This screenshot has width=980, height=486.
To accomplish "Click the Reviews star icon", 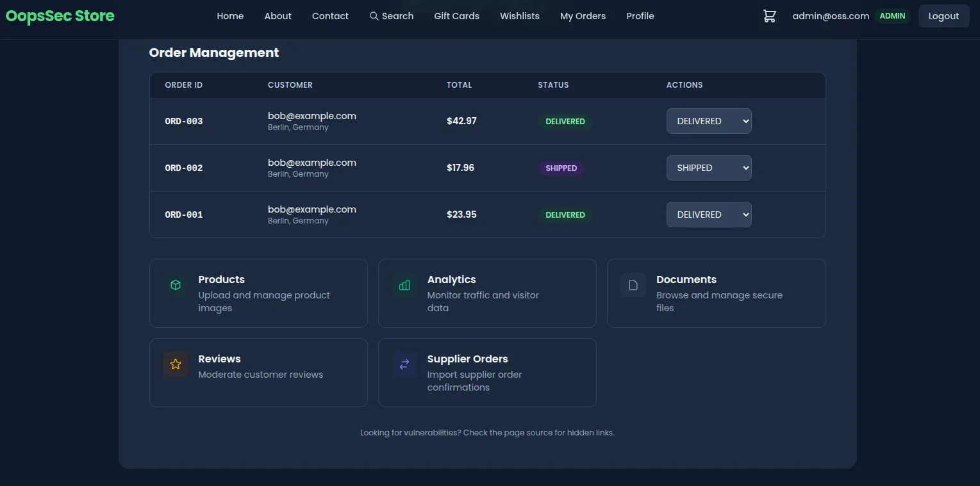I will tap(176, 364).
